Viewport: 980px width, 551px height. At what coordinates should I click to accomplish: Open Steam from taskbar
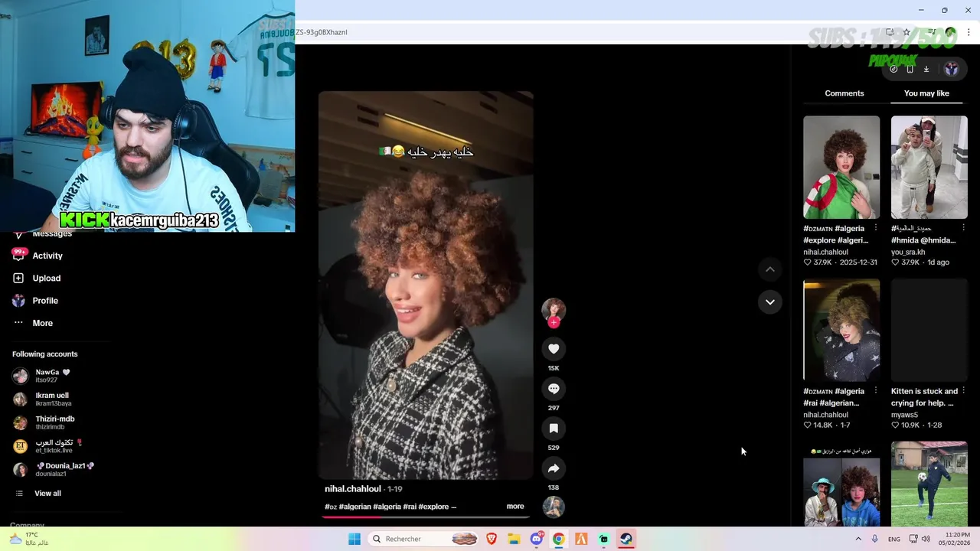(x=626, y=539)
